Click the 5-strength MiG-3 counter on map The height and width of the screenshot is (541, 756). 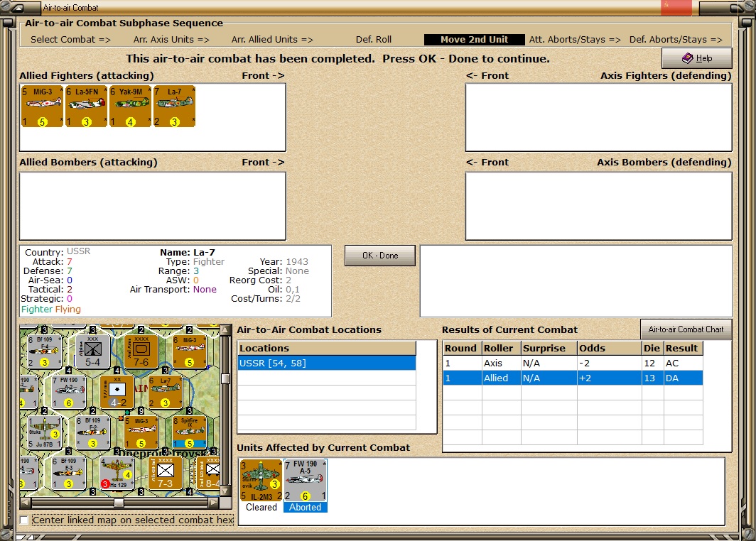pyautogui.click(x=141, y=432)
